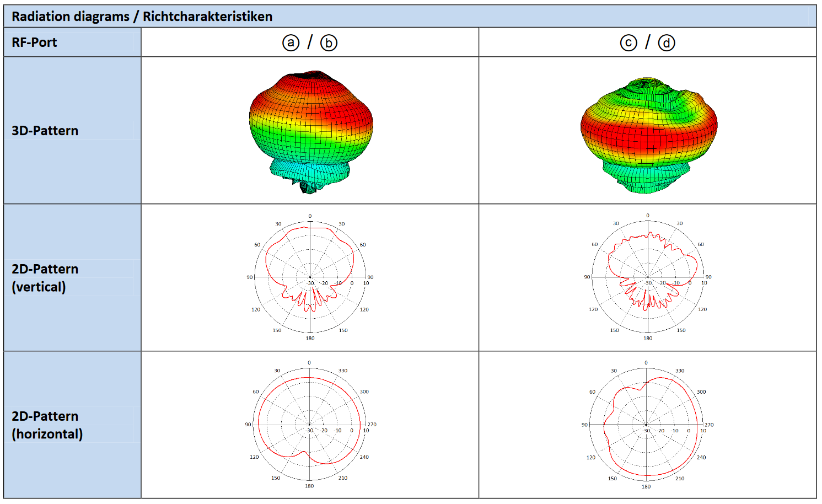
Task: Click the horizontal 2D polar plot for a/b
Action: [x=309, y=424]
